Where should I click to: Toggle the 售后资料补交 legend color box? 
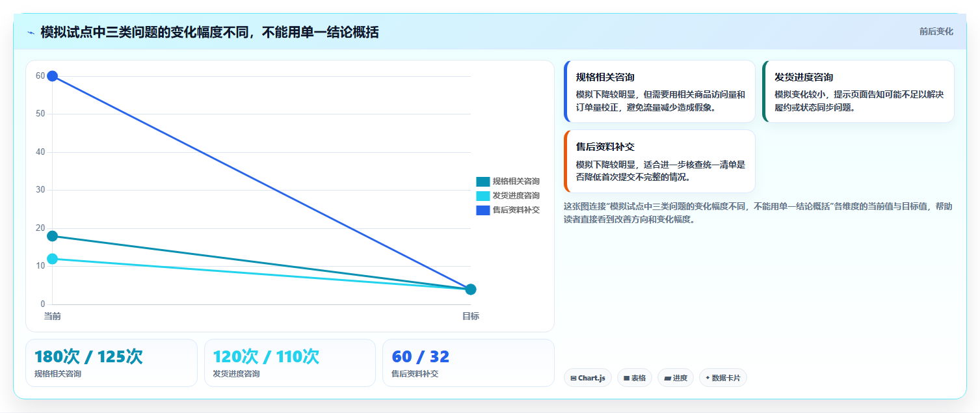click(483, 210)
